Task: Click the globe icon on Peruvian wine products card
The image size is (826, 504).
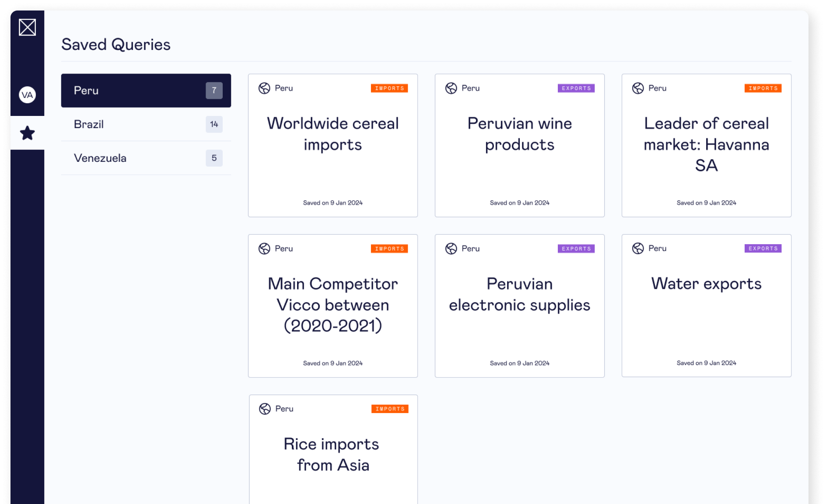Action: coord(451,87)
